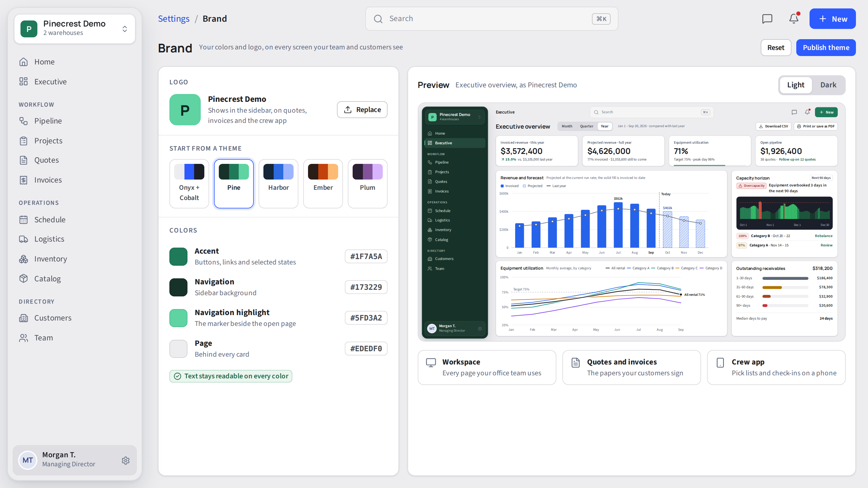
Task: Open Schedule calendar icon
Action: 23,220
